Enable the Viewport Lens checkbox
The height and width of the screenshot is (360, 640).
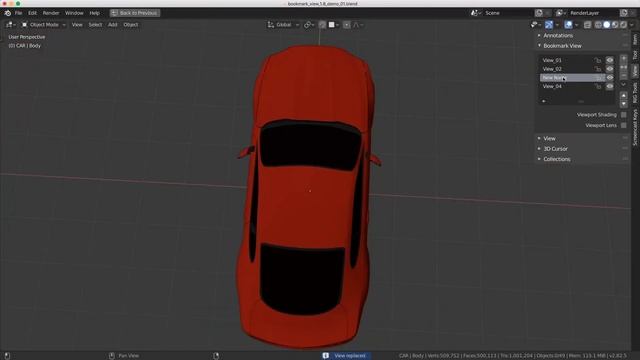pos(624,125)
